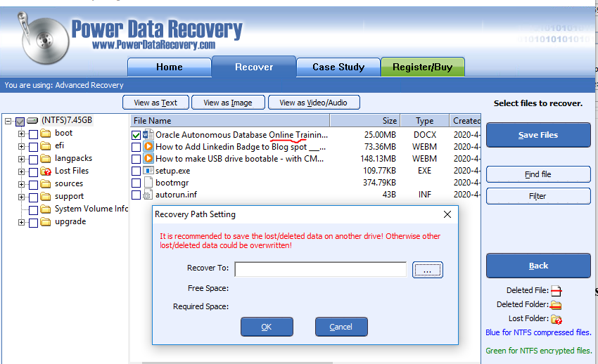This screenshot has height=364, width=598.
Task: Click the WEBM icon for Linkedin Badge video
Action: coord(148,146)
